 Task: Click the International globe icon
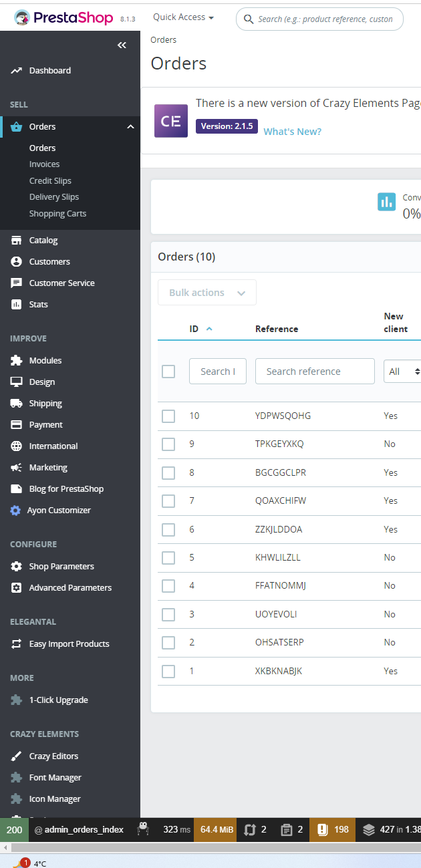(x=16, y=446)
